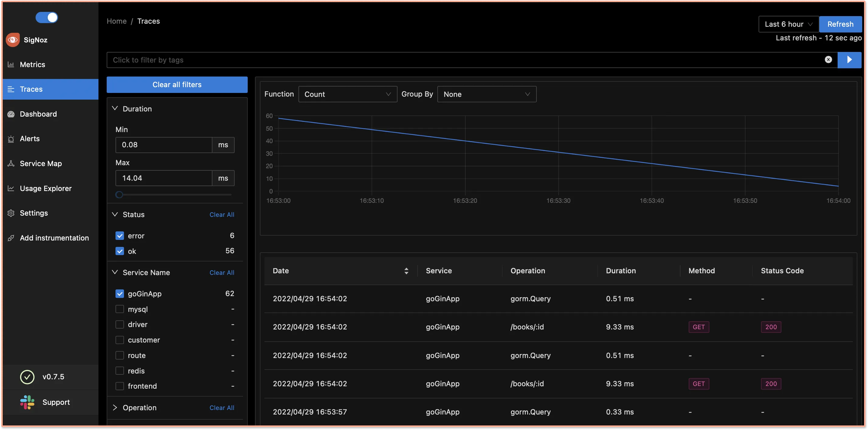This screenshot has height=430, width=868.
Task: Click the duration range slider handle
Action: coord(119,195)
